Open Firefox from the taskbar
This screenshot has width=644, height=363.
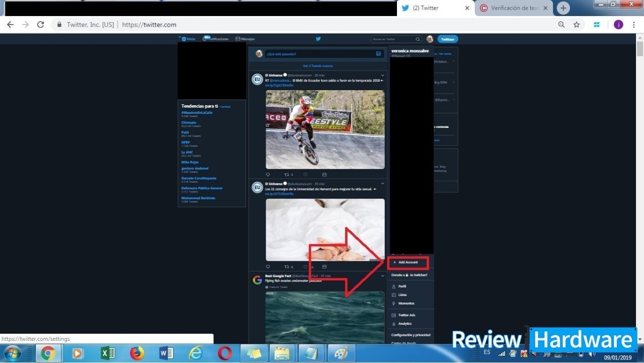coord(137,353)
